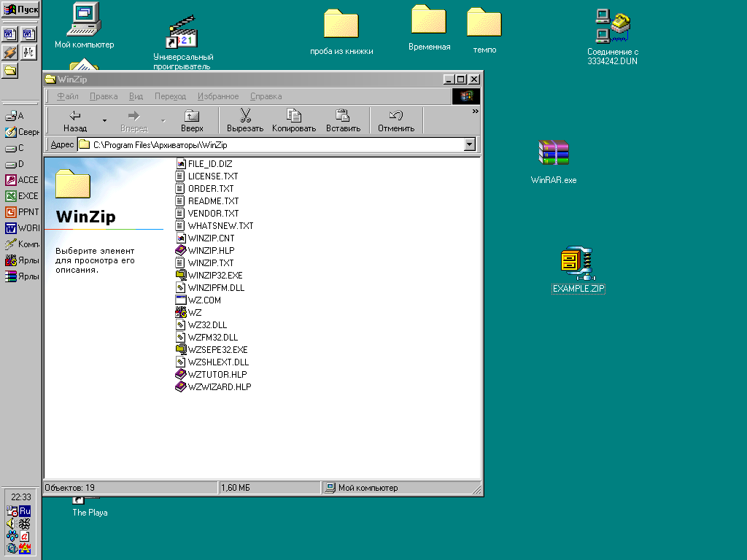This screenshot has height=560, width=747.
Task: Click the Вперед (forward) toolbar button
Action: (x=134, y=120)
